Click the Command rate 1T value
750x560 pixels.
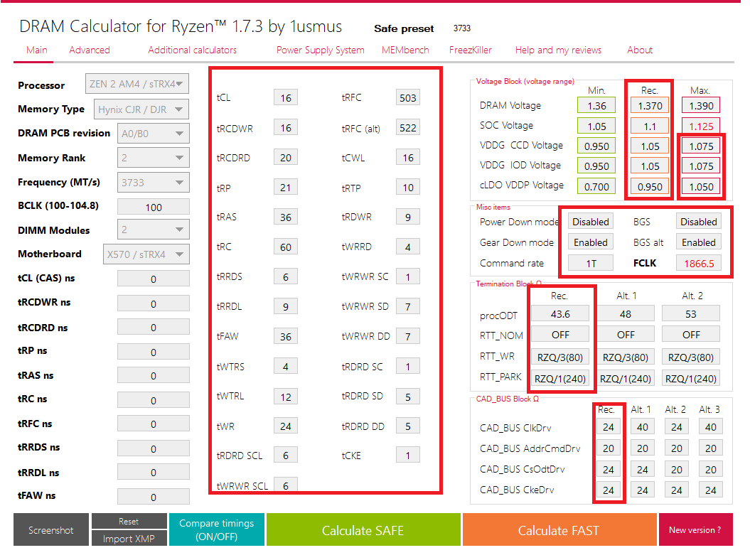(x=591, y=263)
